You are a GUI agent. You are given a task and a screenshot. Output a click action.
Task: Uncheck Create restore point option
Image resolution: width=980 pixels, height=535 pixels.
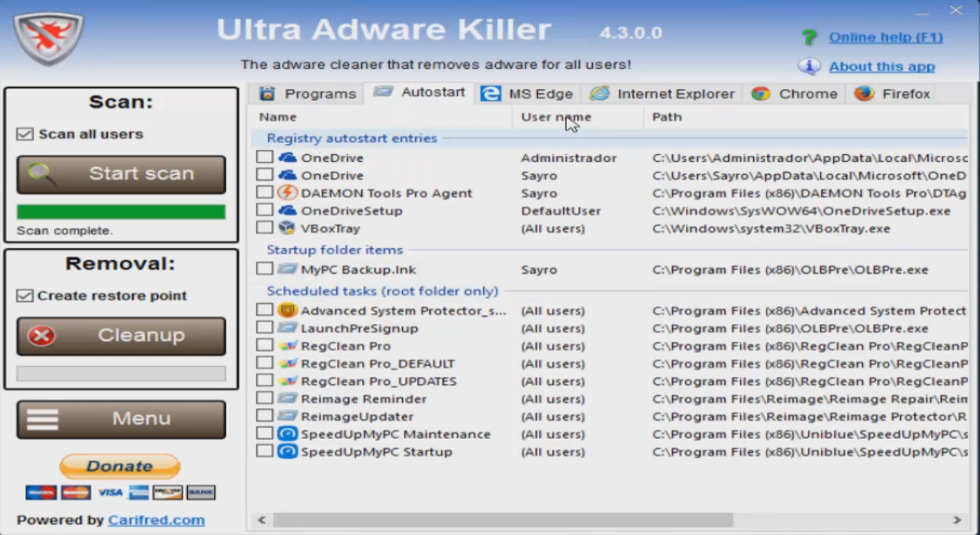25,296
